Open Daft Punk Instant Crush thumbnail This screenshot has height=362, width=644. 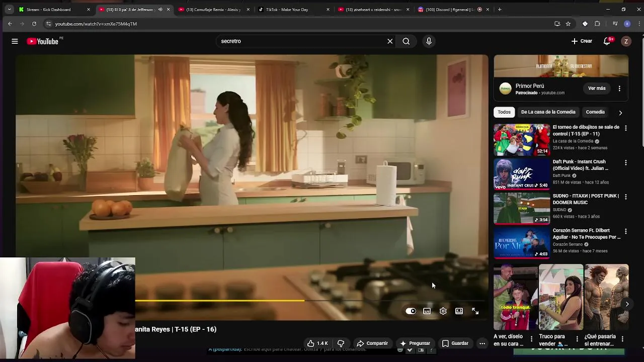tap(522, 174)
